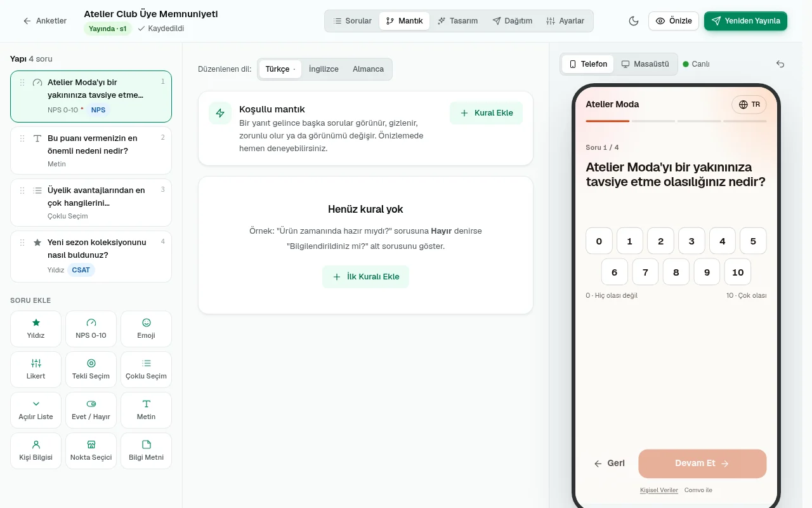Choose score 9 in the phone preview

coord(707,272)
